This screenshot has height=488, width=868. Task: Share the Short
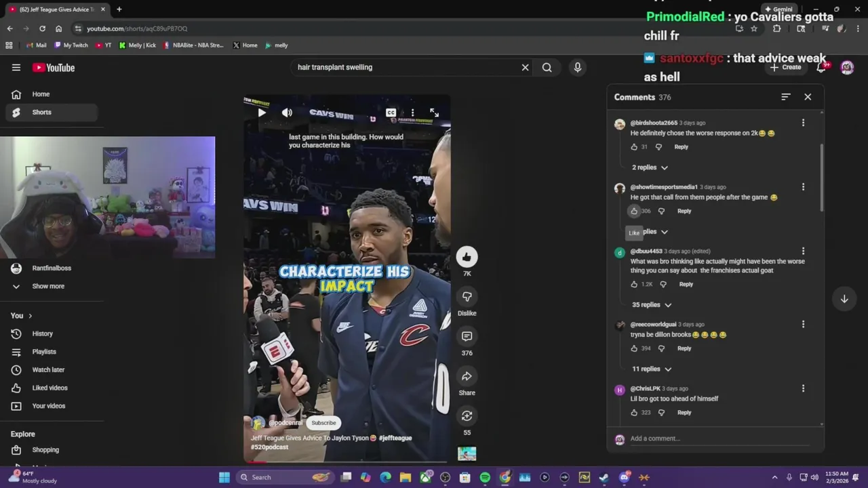[x=467, y=376]
